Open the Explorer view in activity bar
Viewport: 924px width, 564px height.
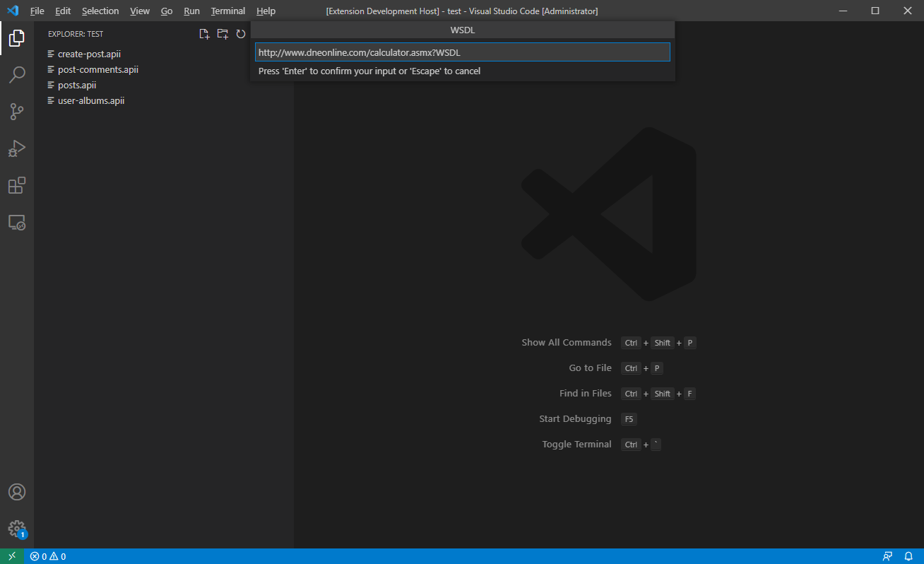pos(17,38)
